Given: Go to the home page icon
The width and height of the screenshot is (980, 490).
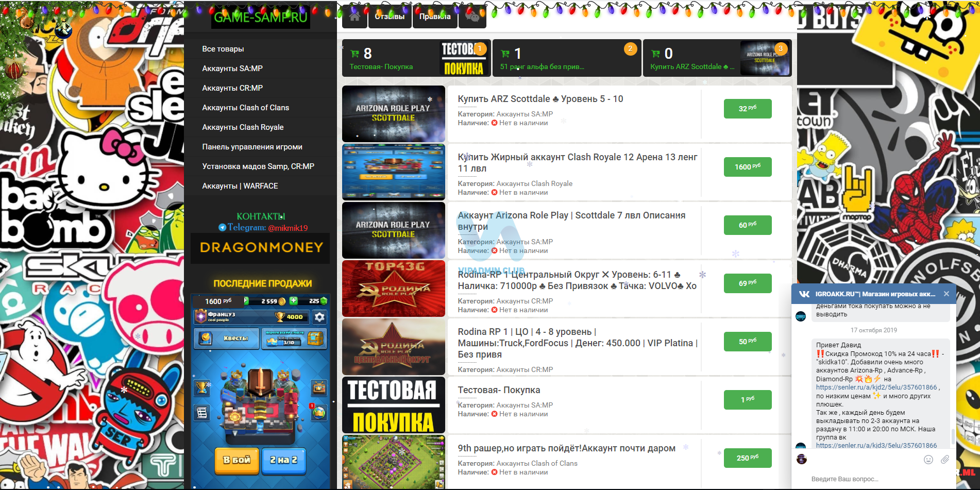Looking at the screenshot, I should point(354,16).
